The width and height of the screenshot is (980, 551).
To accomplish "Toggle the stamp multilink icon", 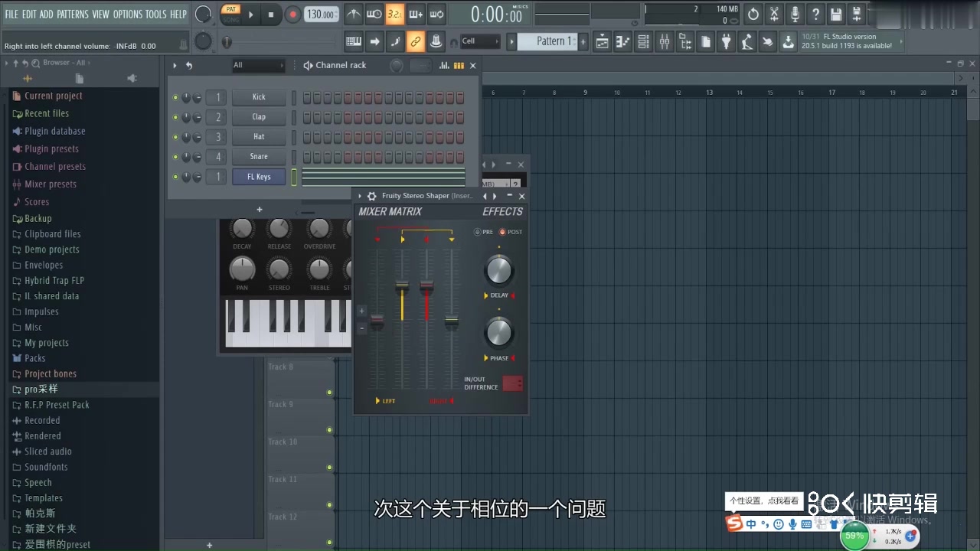I will coord(436,41).
